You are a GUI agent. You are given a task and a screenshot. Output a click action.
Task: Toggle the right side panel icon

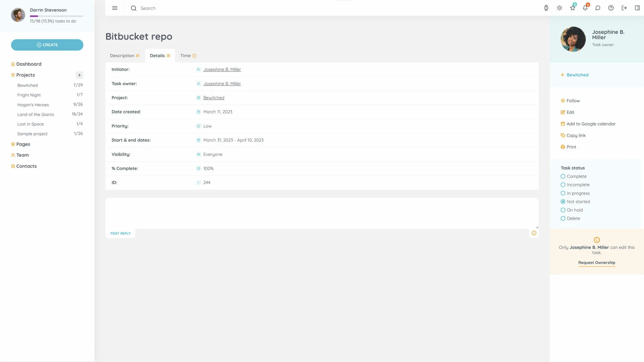click(637, 8)
